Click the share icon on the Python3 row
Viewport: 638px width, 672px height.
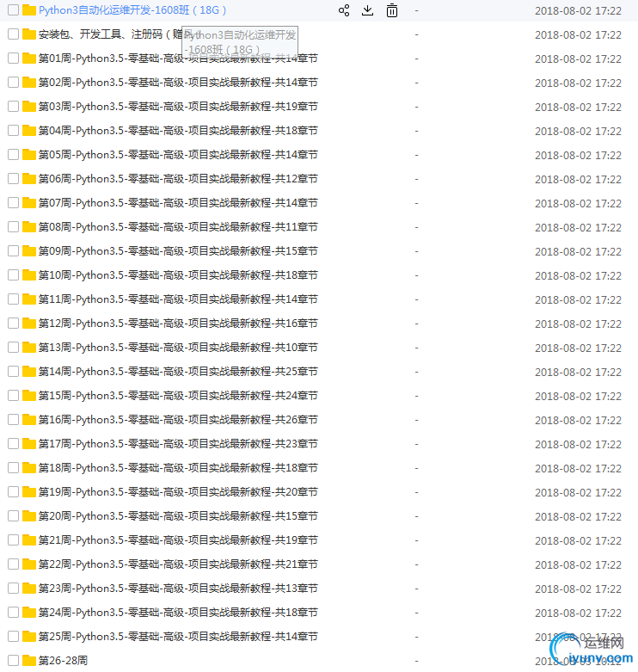pos(344,10)
